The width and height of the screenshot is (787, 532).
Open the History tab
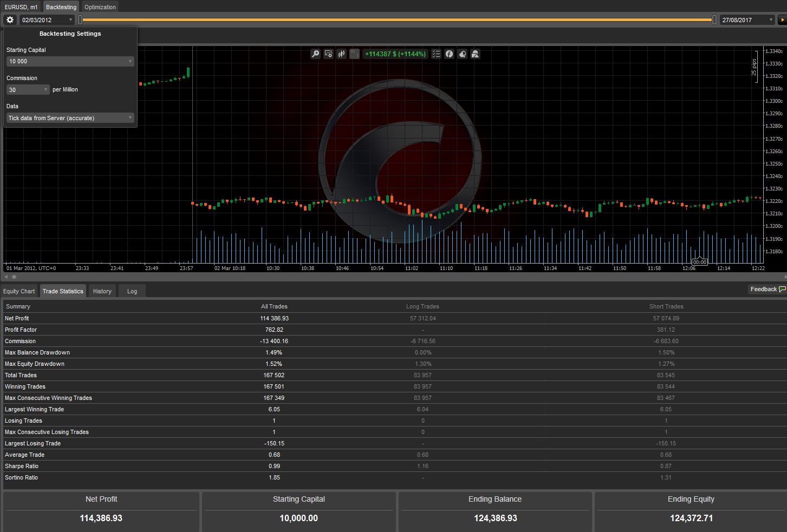tap(102, 291)
